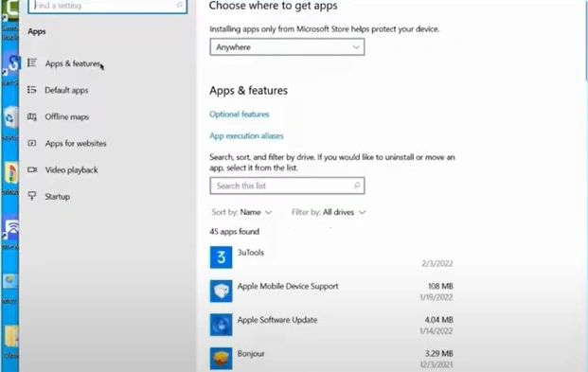Image resolution: width=588 pixels, height=372 pixels.
Task: Open Default apps settings page
Action: (66, 90)
